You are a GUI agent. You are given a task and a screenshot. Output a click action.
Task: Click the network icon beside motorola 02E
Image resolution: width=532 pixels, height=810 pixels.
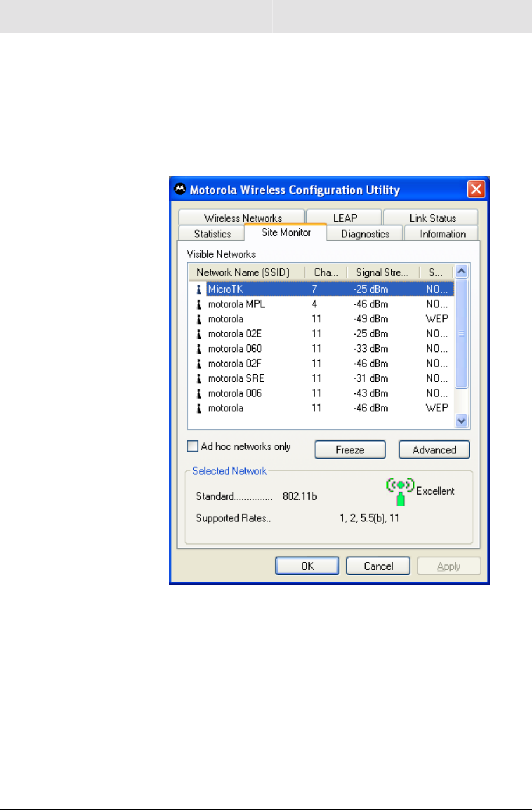pyautogui.click(x=199, y=334)
